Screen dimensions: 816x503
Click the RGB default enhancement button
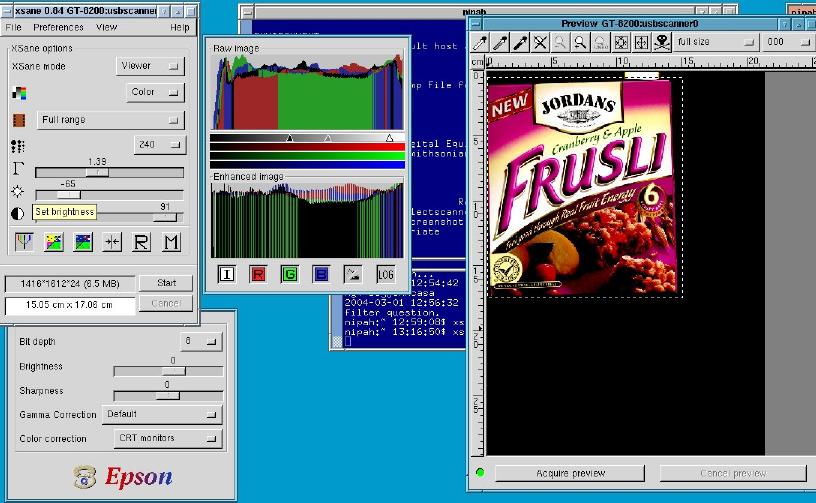(26, 241)
